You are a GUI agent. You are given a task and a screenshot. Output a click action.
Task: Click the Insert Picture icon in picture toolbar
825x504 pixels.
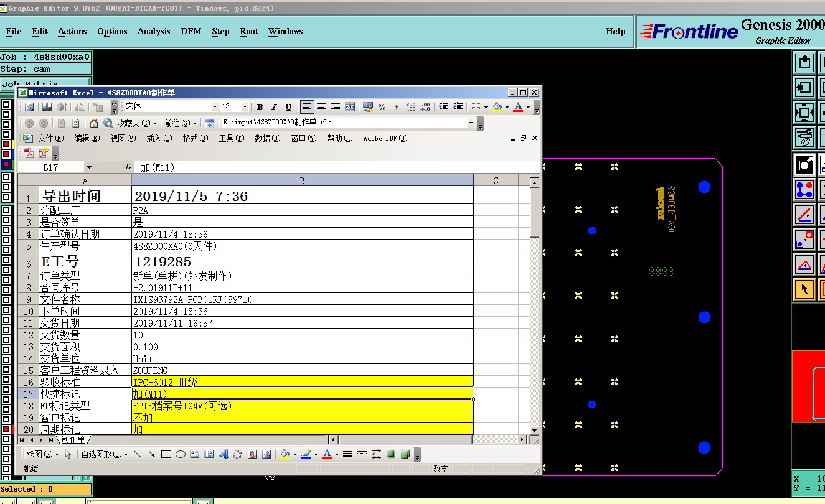tap(29, 107)
